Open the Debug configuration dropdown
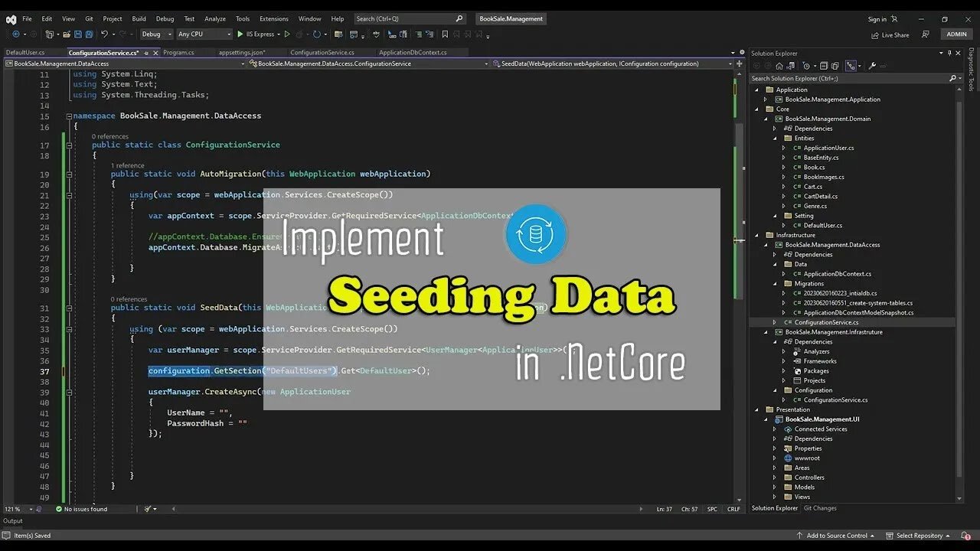Image resolution: width=980 pixels, height=551 pixels. coord(157,34)
